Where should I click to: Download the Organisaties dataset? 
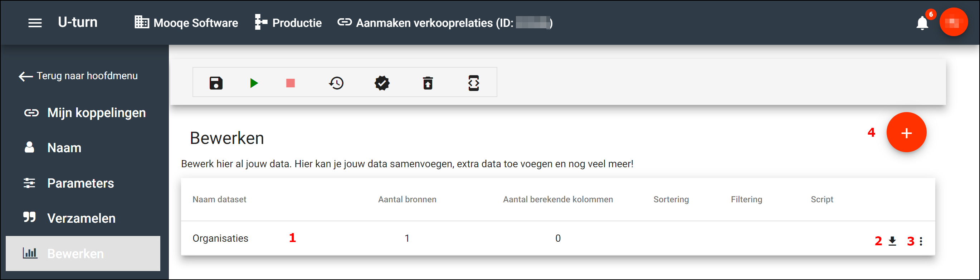pos(892,241)
